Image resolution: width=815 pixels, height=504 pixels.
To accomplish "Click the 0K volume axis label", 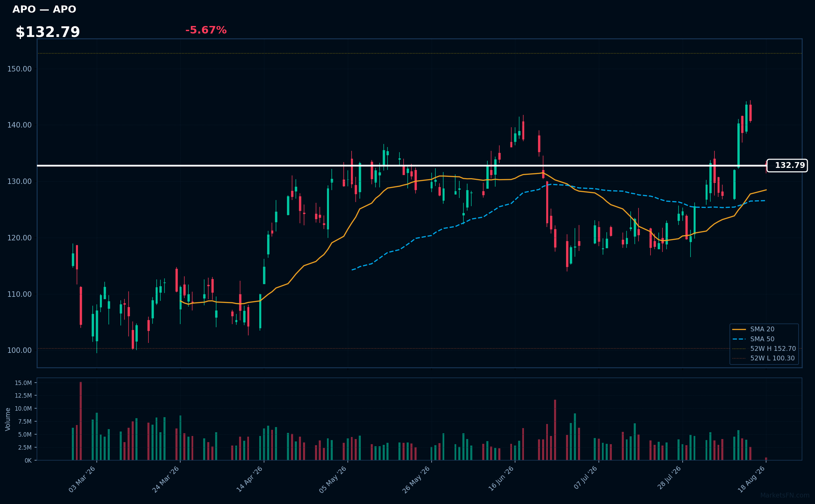I will [x=28, y=461].
